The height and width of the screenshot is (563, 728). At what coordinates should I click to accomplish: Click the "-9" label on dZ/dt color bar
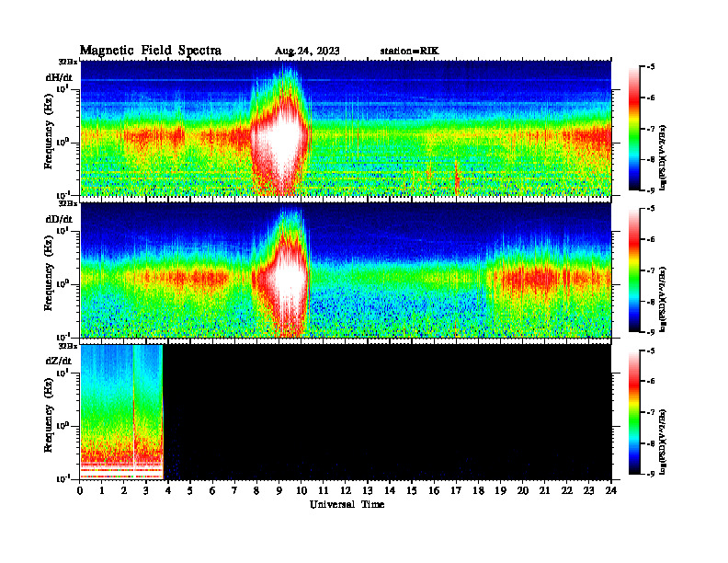coord(651,474)
